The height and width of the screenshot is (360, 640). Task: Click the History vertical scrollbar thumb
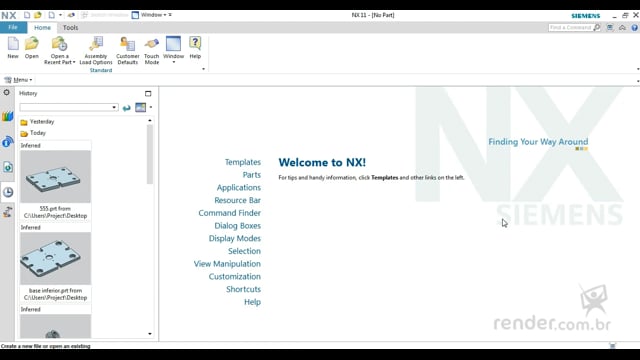[150, 154]
